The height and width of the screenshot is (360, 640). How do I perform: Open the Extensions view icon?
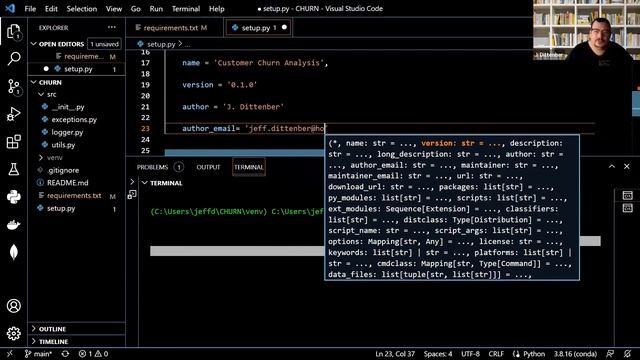(x=13, y=142)
